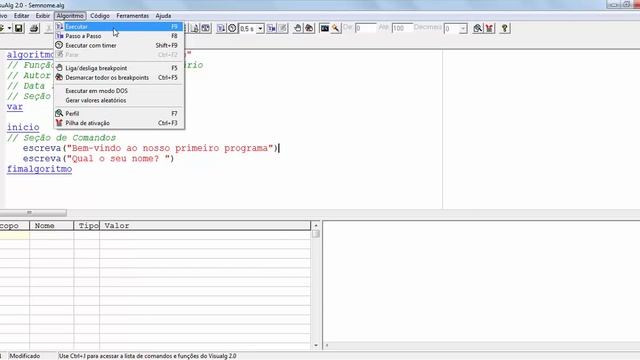Click the first empty row of the variables table
This screenshot has width=640, height=360.
click(x=155, y=235)
